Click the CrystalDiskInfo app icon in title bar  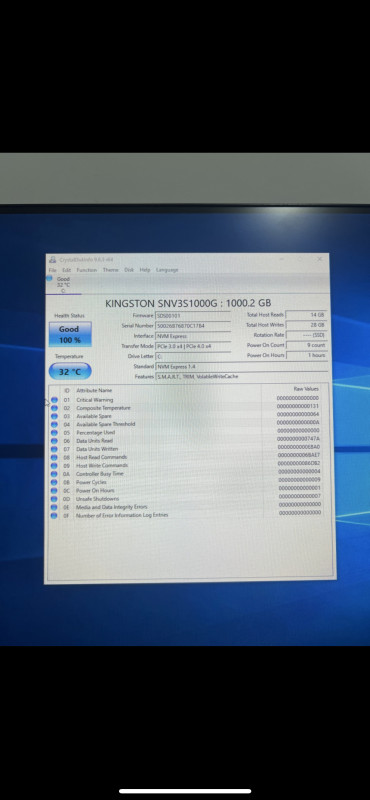[53, 260]
